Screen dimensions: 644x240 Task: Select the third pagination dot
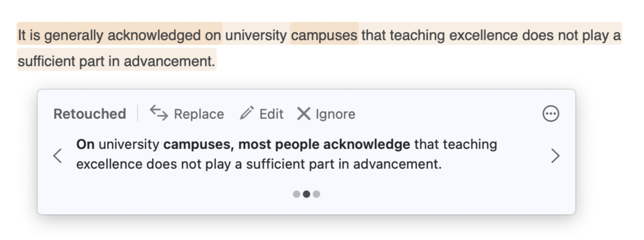pyautogui.click(x=316, y=194)
